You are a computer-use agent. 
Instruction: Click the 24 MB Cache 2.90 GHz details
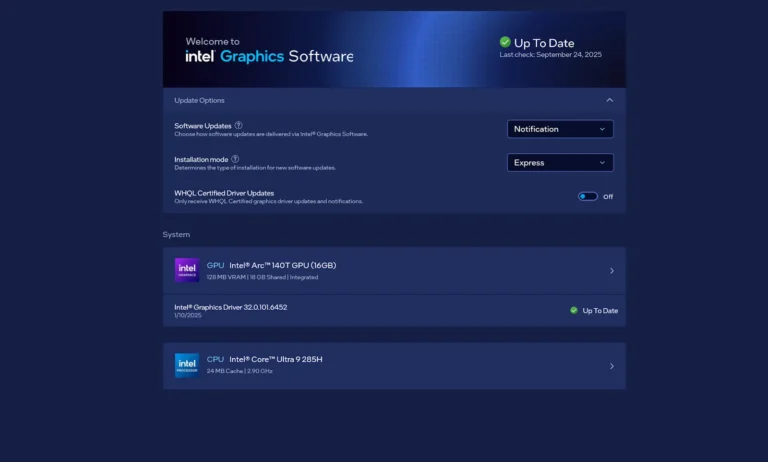240,371
